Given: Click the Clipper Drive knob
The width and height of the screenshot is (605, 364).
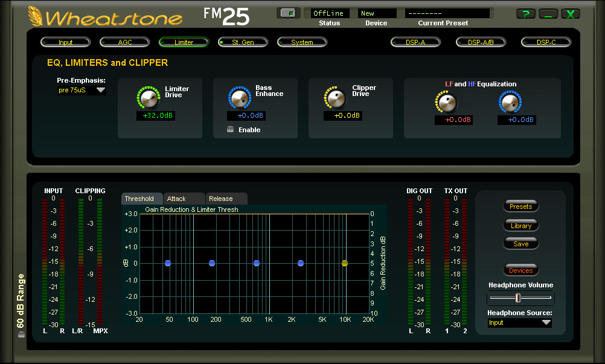Looking at the screenshot, I should click(335, 98).
